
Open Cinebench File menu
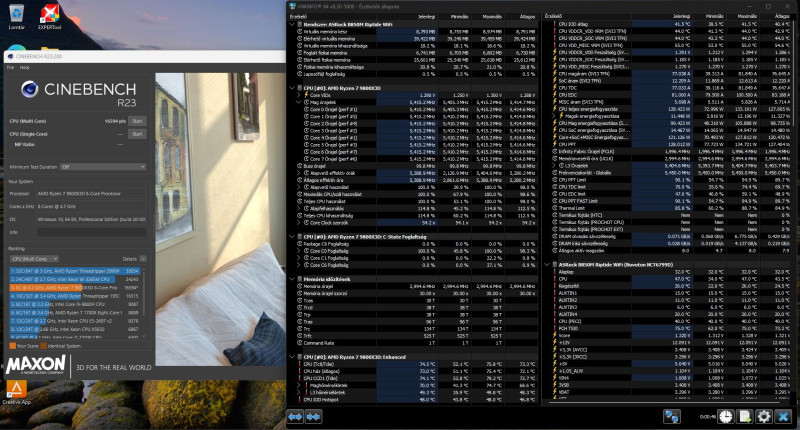pos(10,67)
